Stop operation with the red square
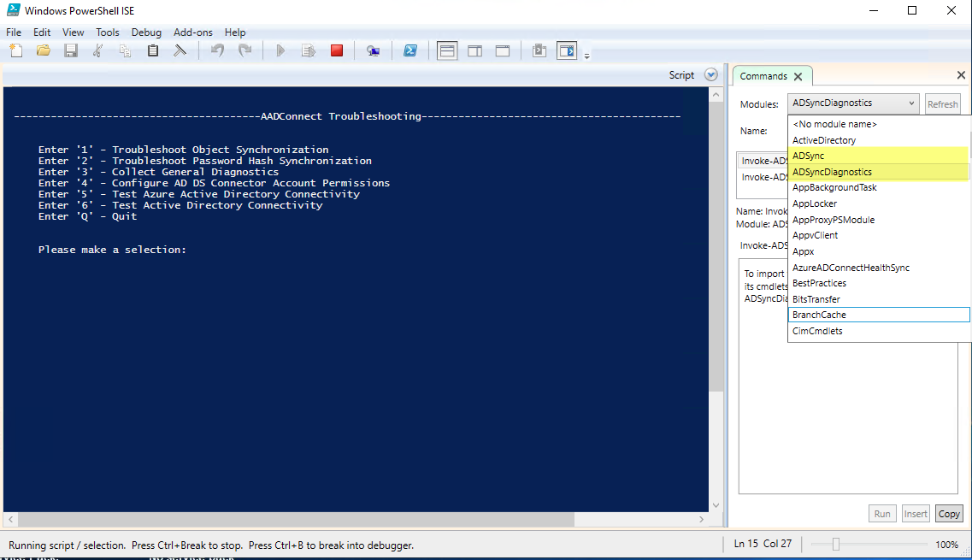The width and height of the screenshot is (972, 560). click(x=337, y=50)
